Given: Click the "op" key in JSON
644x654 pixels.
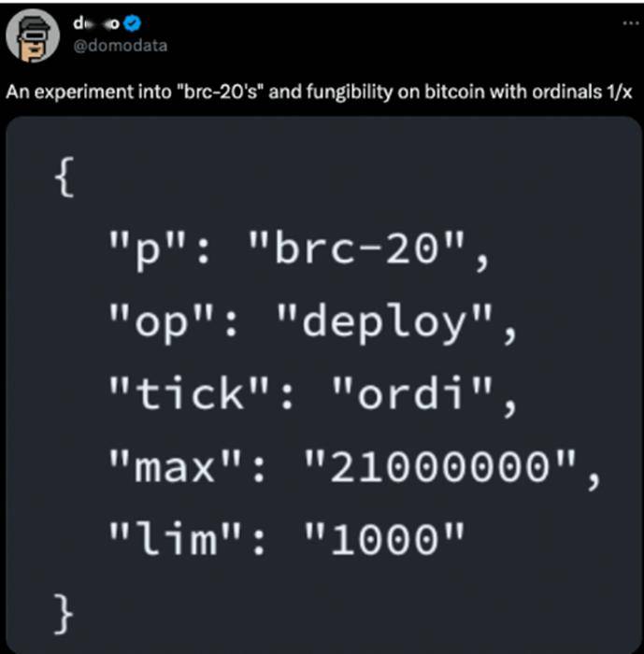Looking at the screenshot, I should point(161,322).
